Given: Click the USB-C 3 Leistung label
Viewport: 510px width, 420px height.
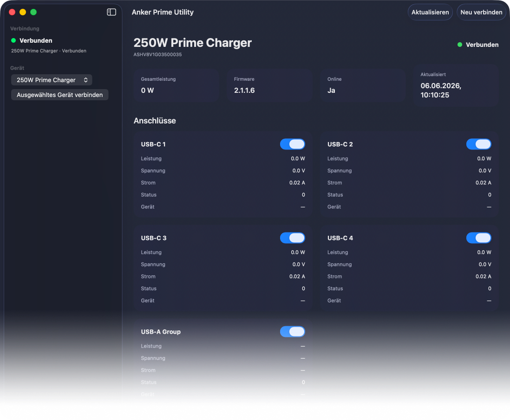Looking at the screenshot, I should [x=151, y=252].
